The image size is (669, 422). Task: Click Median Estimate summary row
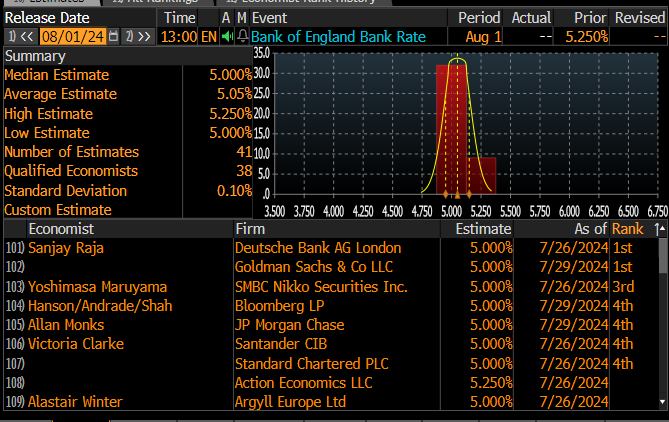tap(128, 75)
